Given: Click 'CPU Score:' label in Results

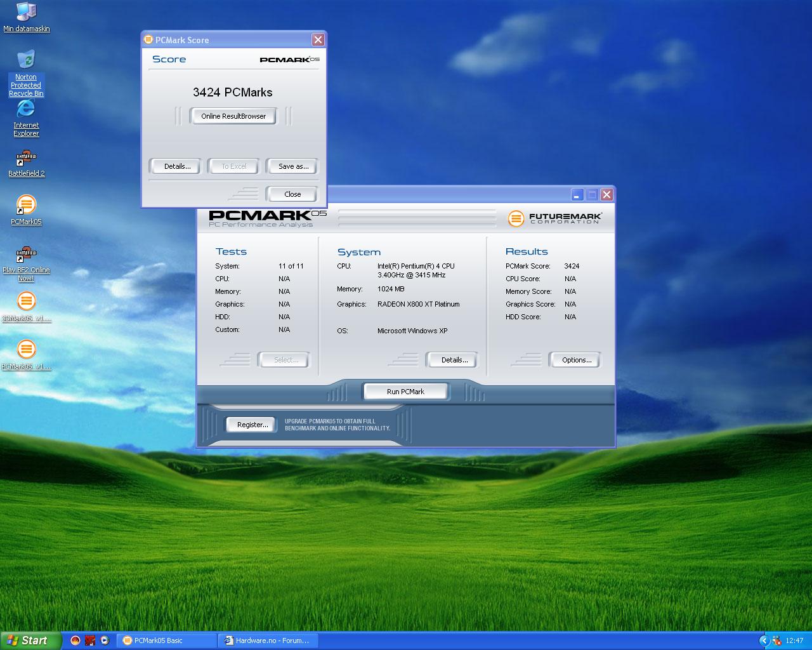Looking at the screenshot, I should (x=523, y=279).
